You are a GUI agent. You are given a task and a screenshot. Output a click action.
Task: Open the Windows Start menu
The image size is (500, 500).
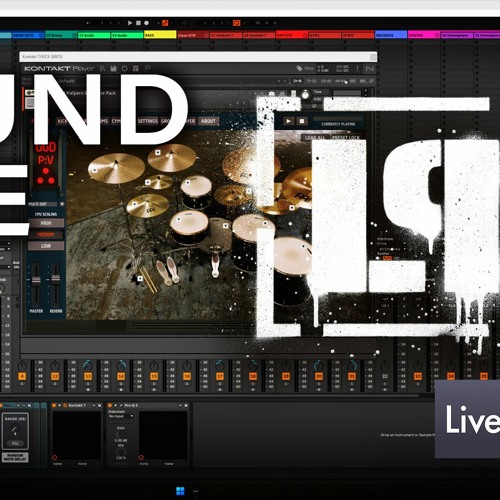[180, 491]
